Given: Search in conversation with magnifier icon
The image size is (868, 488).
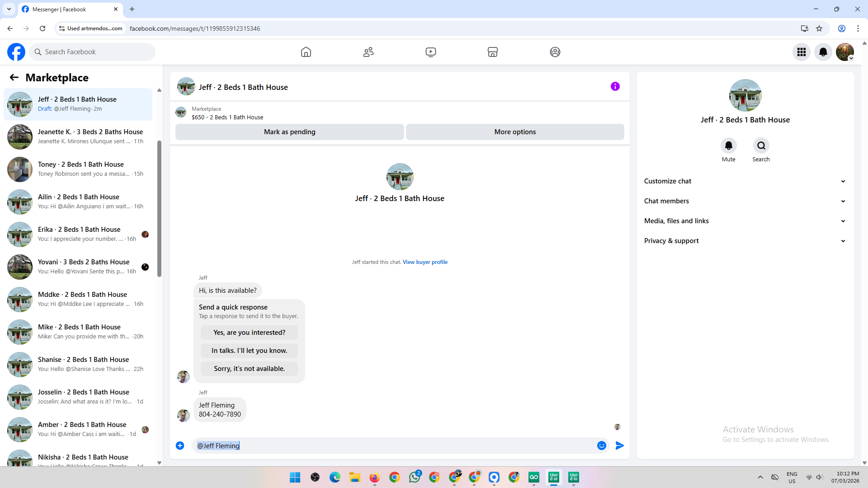Looking at the screenshot, I should point(761,145).
